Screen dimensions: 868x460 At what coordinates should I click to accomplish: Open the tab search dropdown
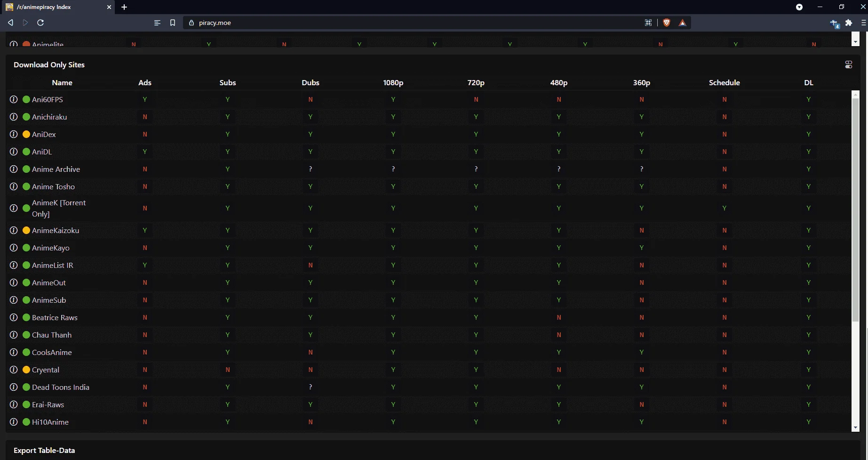click(x=799, y=7)
